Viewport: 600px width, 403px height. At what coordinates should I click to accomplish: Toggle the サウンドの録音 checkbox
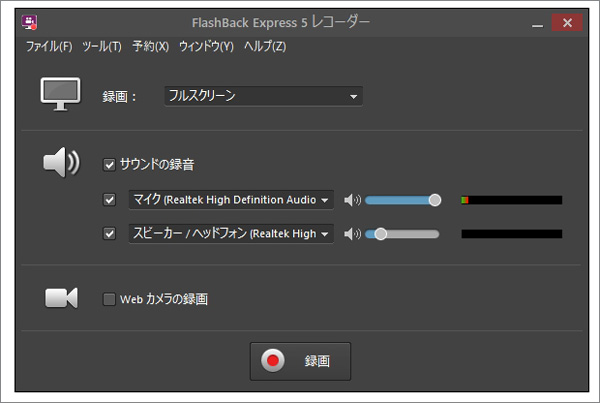pos(109,165)
